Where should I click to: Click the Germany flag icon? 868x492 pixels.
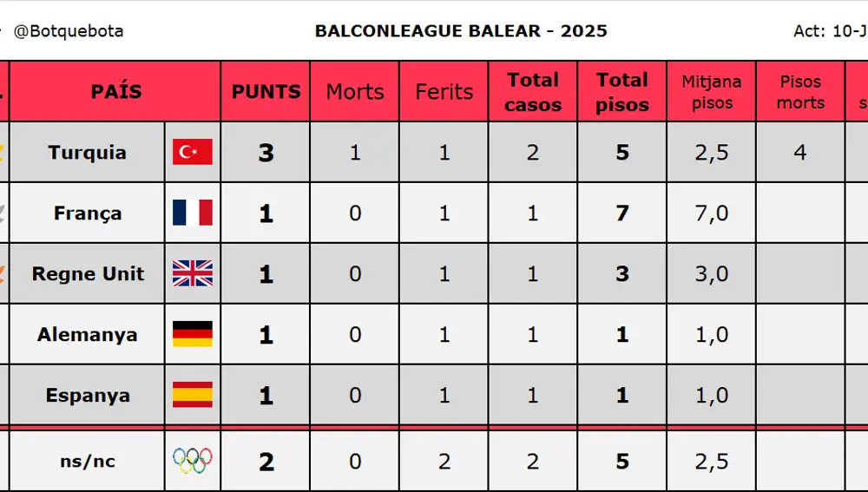point(192,334)
